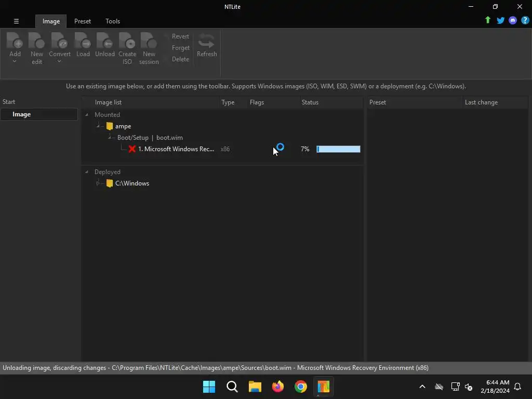The width and height of the screenshot is (532, 399).
Task: Select the 1. Microsoft Windows Rec... row
Action: pyautogui.click(x=176, y=149)
